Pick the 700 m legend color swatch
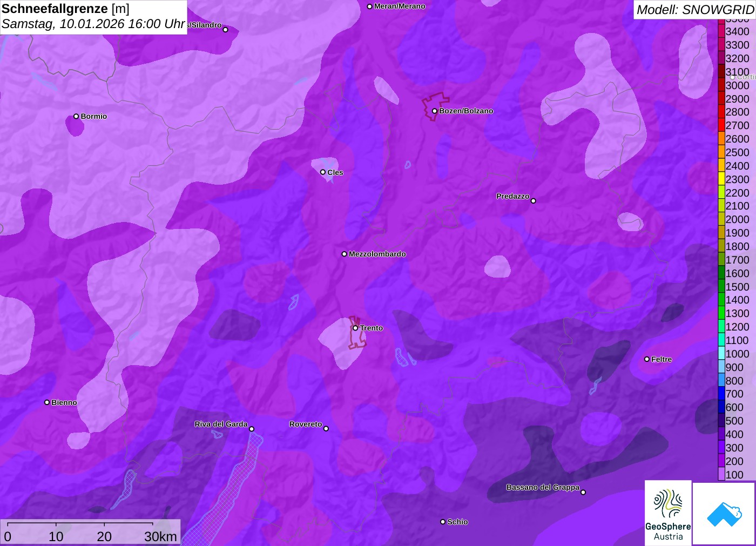 click(721, 394)
